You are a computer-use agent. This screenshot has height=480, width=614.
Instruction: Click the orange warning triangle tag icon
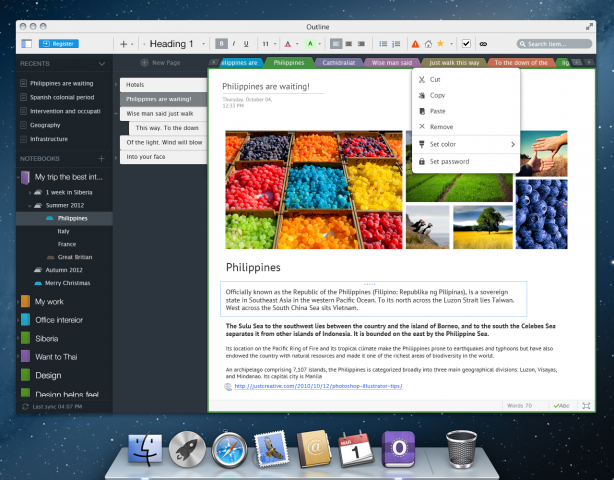[x=415, y=44]
